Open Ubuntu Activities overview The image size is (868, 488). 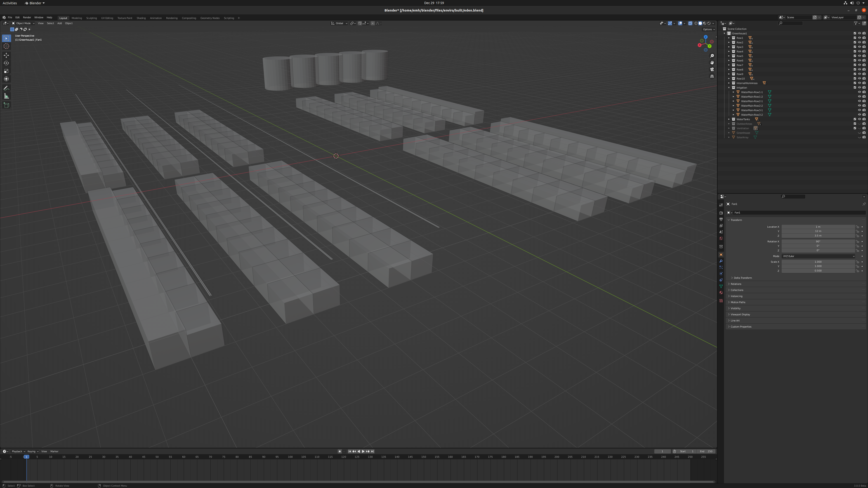(x=10, y=3)
